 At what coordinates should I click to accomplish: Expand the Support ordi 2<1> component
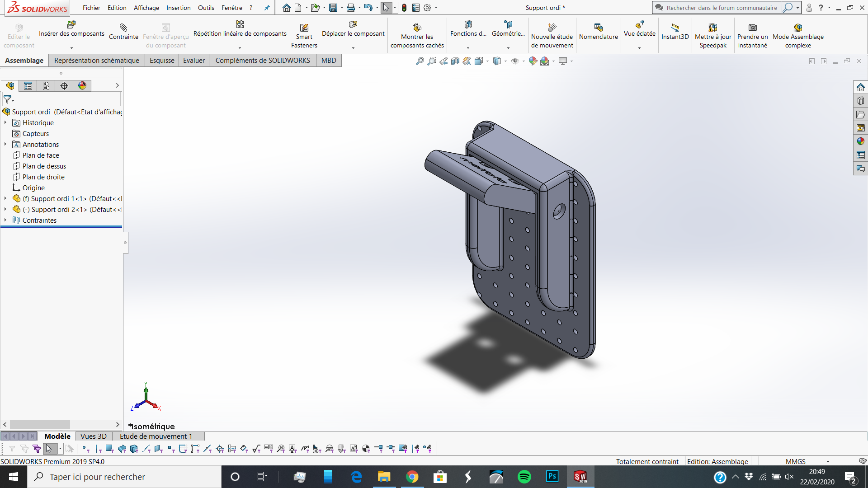click(5, 210)
